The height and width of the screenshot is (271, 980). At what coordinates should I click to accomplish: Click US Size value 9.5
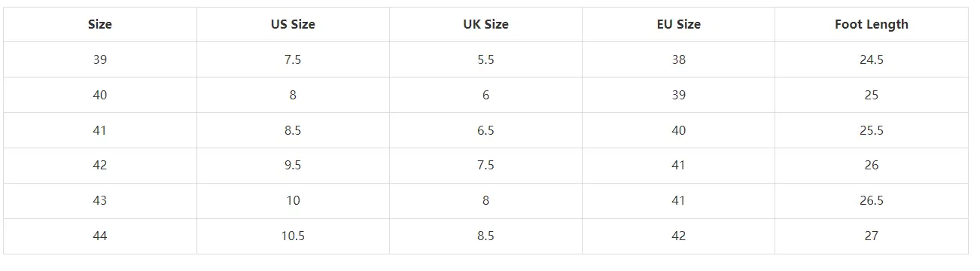[293, 165]
